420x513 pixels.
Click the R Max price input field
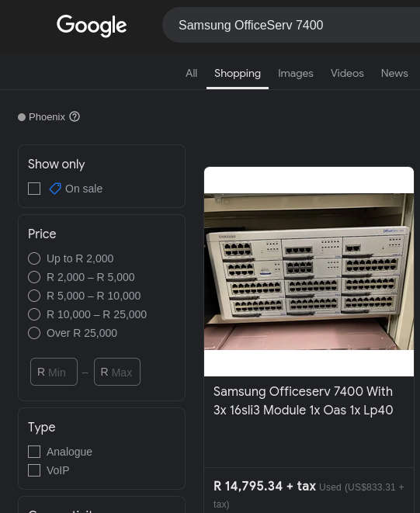point(117,372)
